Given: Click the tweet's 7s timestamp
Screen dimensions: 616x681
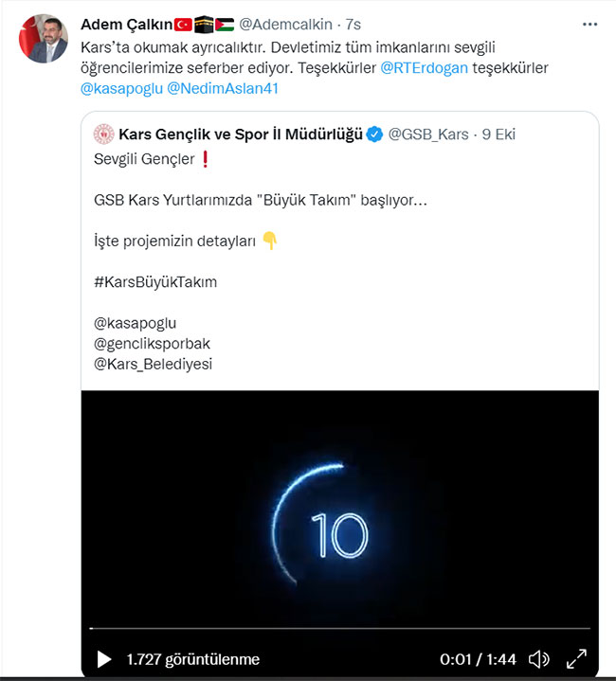Looking at the screenshot, I should (x=352, y=24).
